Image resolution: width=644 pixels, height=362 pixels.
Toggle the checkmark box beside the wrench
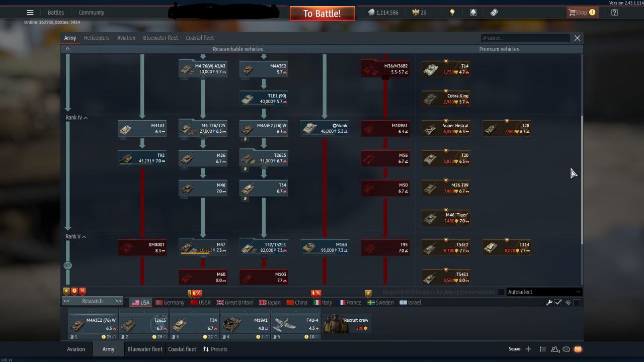click(x=558, y=303)
